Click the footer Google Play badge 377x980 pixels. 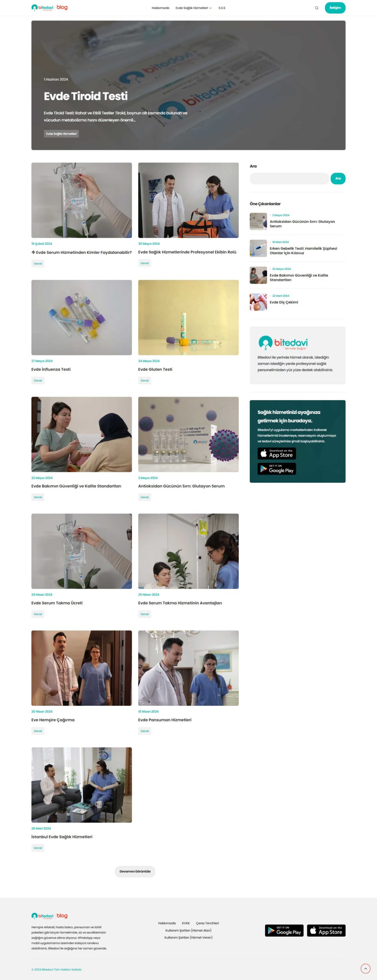tap(284, 931)
